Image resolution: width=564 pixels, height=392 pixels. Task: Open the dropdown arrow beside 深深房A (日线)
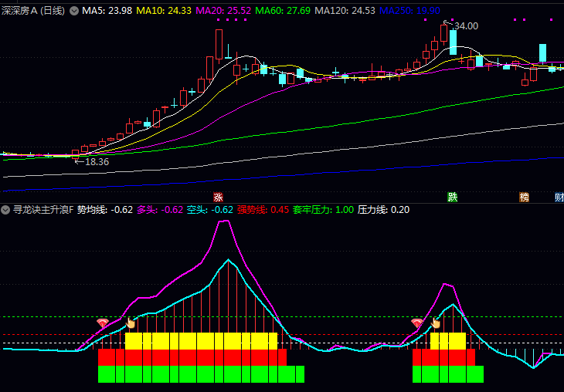[74, 11]
